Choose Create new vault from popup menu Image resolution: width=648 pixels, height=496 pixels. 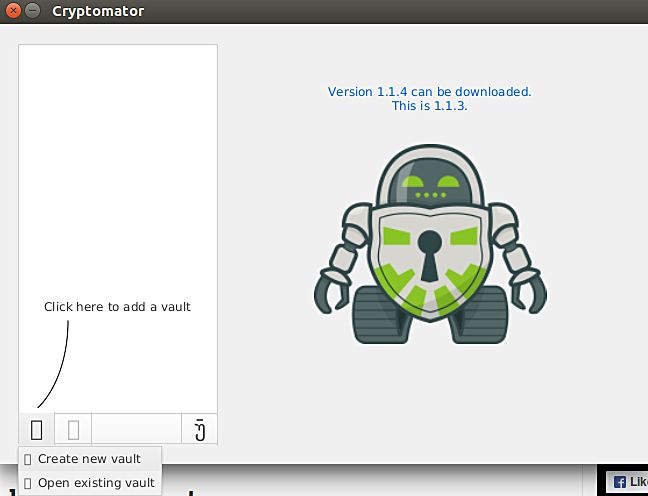[90, 459]
